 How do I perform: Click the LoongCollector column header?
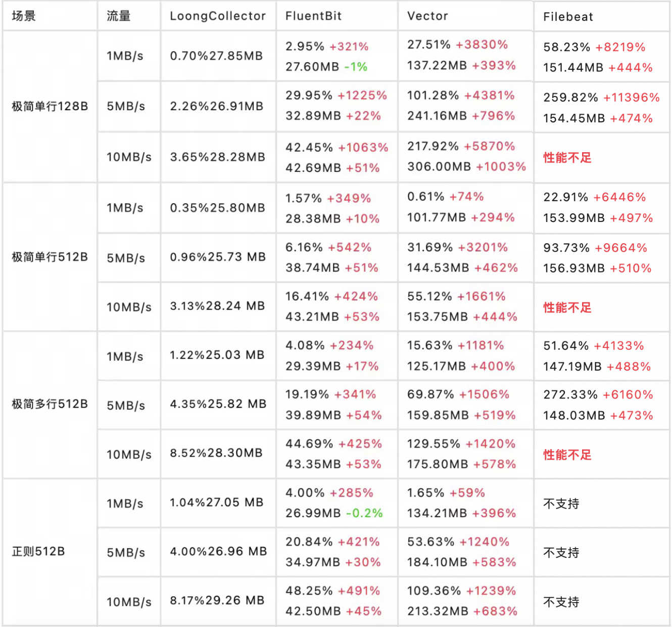(218, 16)
